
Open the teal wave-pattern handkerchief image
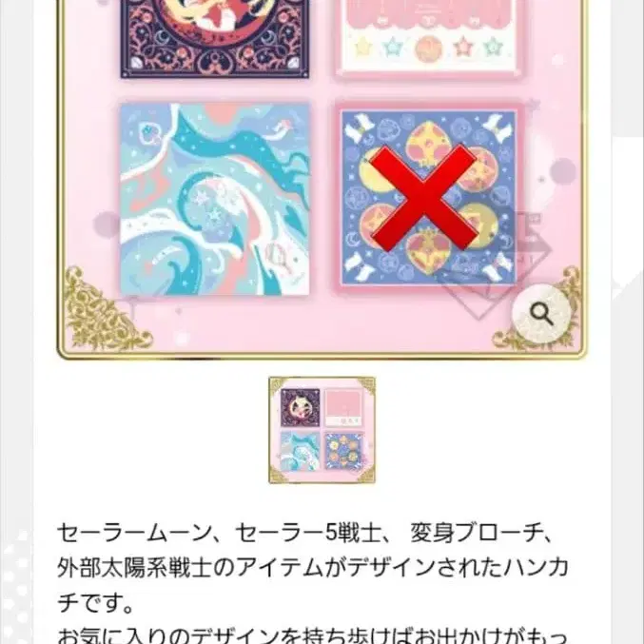tap(215, 199)
